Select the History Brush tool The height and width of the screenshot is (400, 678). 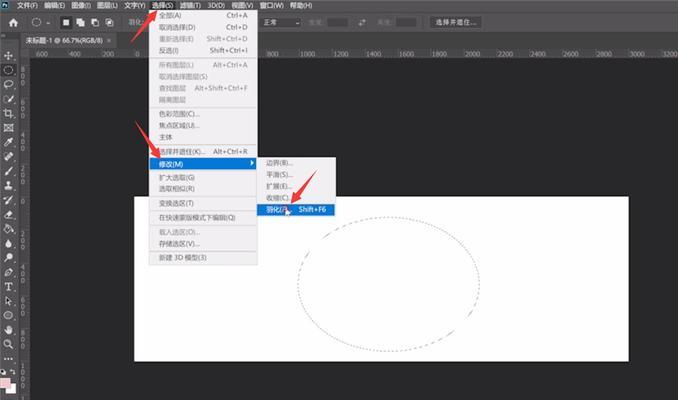[8, 200]
